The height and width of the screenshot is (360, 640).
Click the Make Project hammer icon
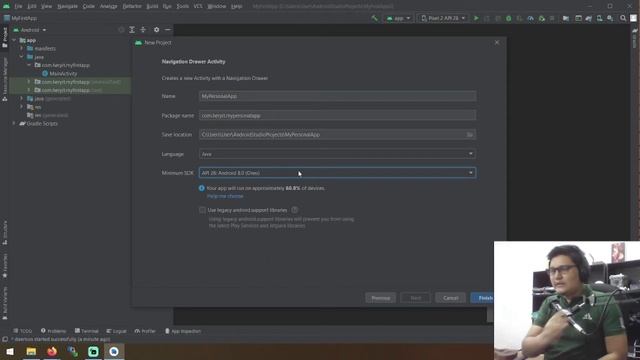[374, 18]
